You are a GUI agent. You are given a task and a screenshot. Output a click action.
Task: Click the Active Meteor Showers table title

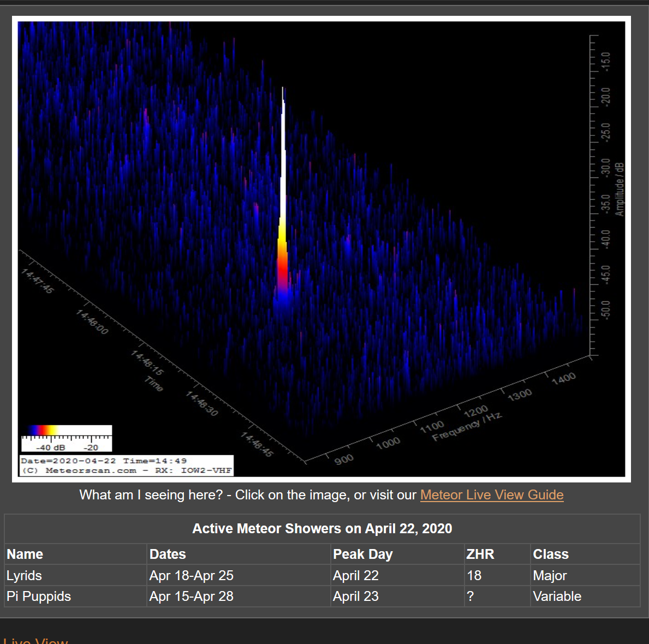click(x=322, y=528)
